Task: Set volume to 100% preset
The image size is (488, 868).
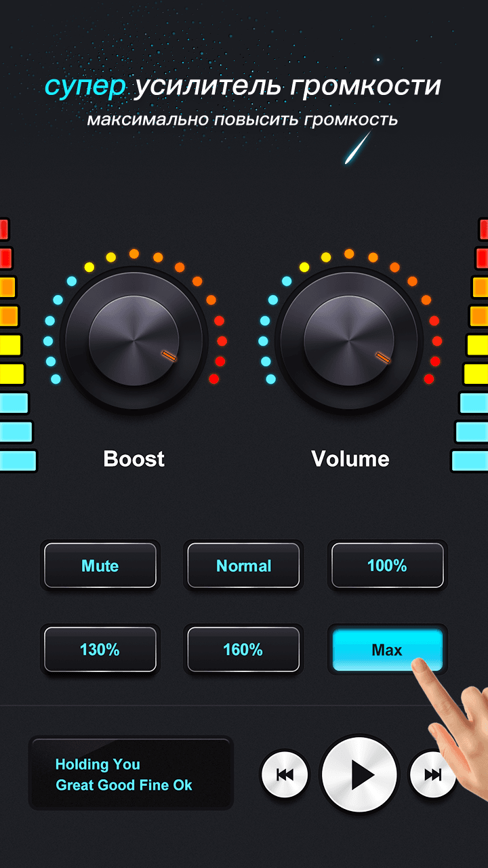Action: (387, 566)
